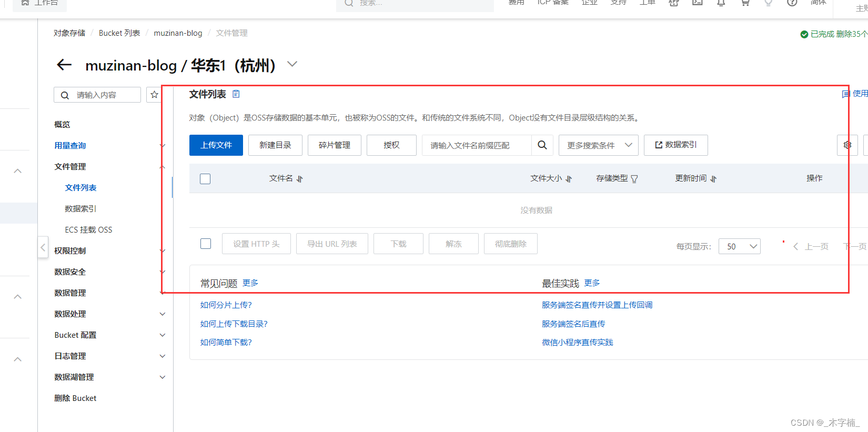
Task: Open the 如何上传下载目录? help link
Action: tap(234, 324)
